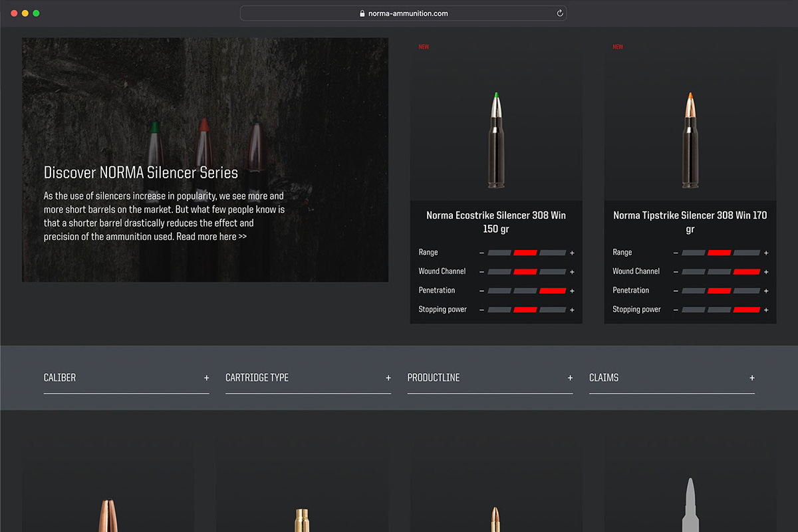Screen dimensions: 798x532
Task: Reload the page with the refresh icon
Action: (560, 13)
